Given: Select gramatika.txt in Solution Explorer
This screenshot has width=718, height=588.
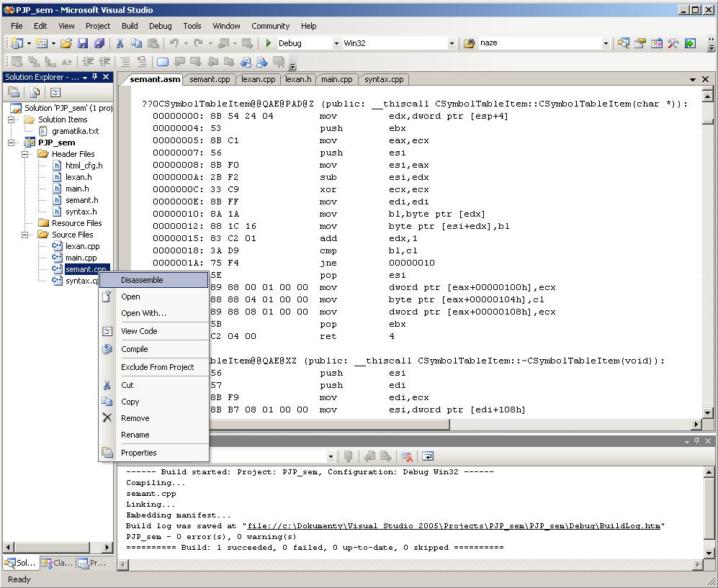Looking at the screenshot, I should pyautogui.click(x=75, y=131).
